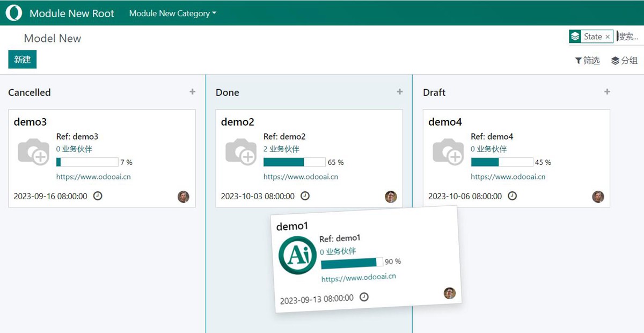Screen dimensions: 644x333
Task: Click the user avatar on demo4 card
Action: pyautogui.click(x=598, y=197)
